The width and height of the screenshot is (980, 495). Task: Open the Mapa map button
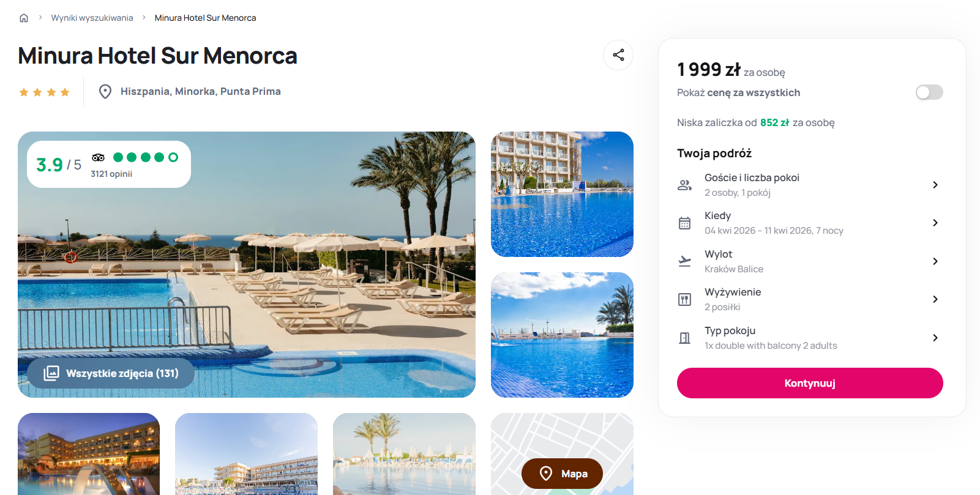pos(562,474)
